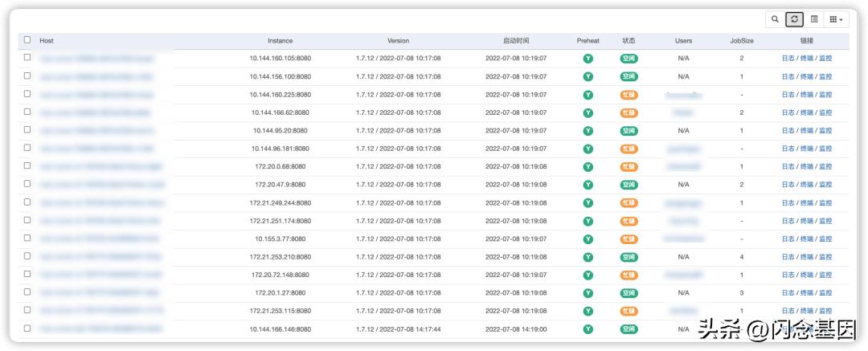Click orange 忙碌 status badge for 10.144.160.225:8080
868x351 pixels.
(628, 95)
